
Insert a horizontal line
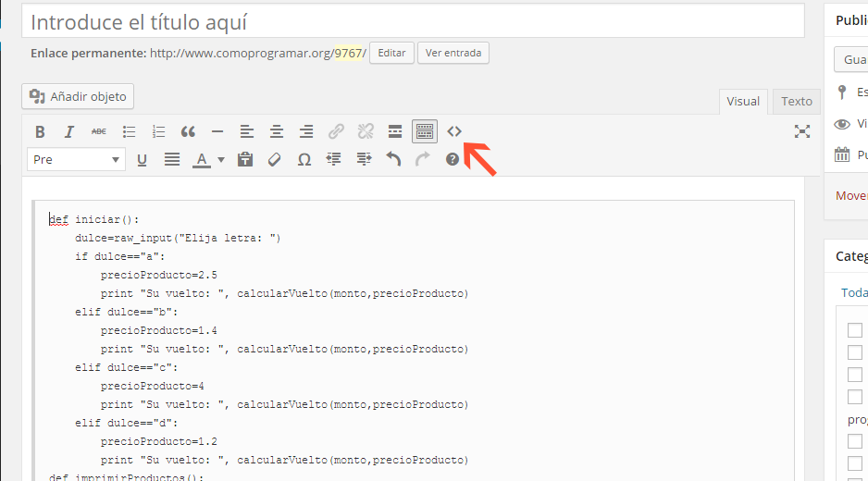(217, 131)
